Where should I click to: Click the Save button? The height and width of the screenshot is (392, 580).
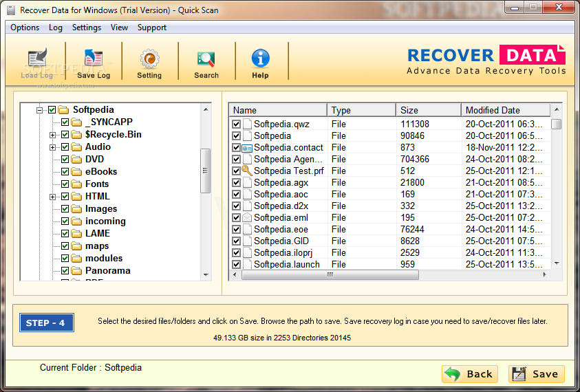click(537, 374)
